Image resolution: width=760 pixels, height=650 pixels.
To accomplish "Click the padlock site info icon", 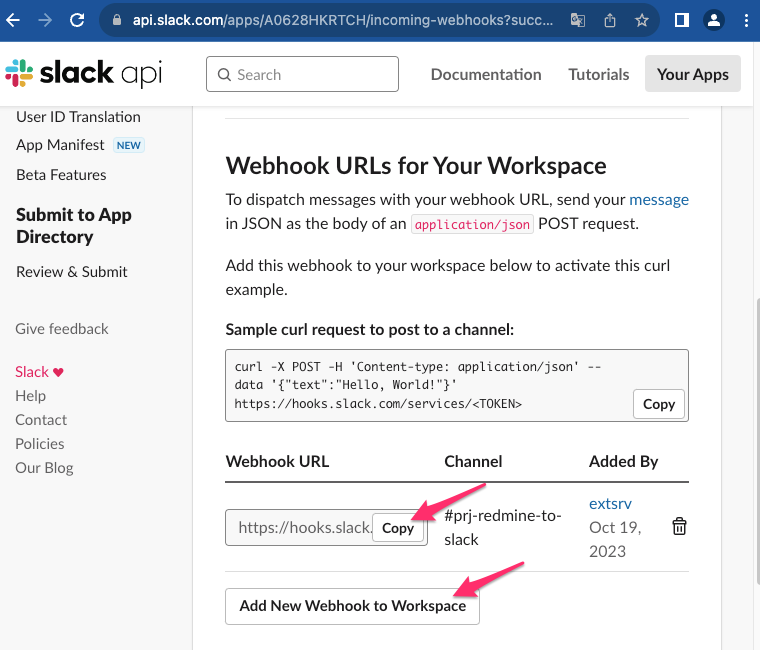I will point(116,20).
